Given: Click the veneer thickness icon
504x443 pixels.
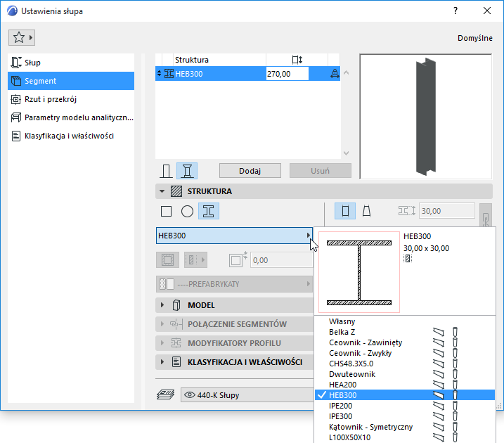Looking at the screenshot, I should [x=238, y=259].
